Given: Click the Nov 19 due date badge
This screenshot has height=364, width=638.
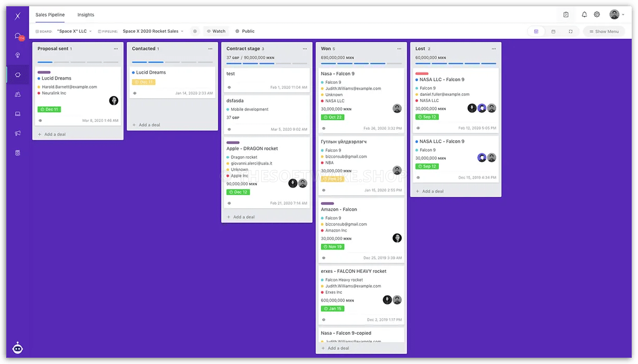Looking at the screenshot, I should (333, 247).
